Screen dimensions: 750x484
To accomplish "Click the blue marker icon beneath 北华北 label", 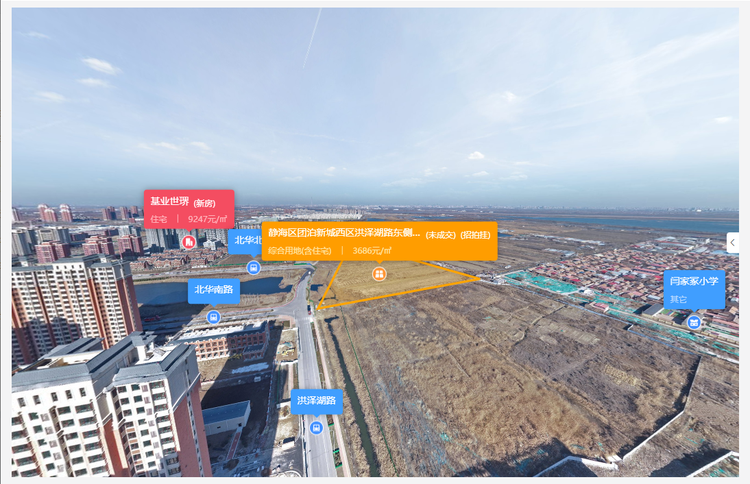I will tap(253, 267).
